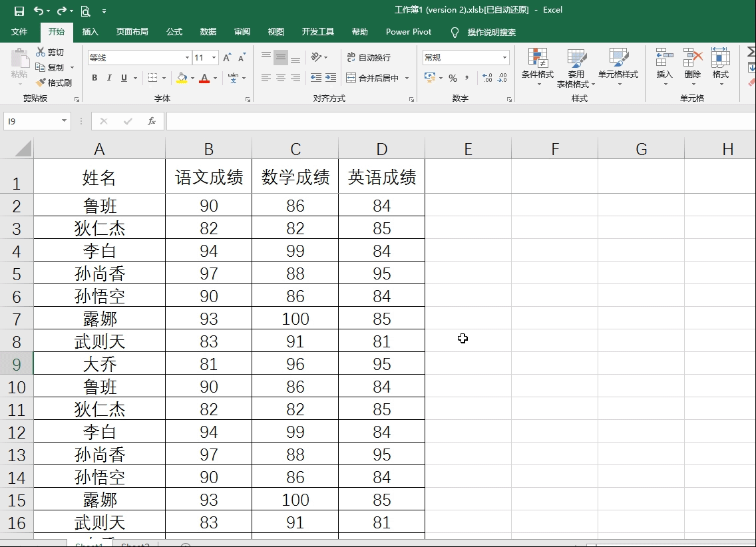Apply red font color A

point(204,78)
